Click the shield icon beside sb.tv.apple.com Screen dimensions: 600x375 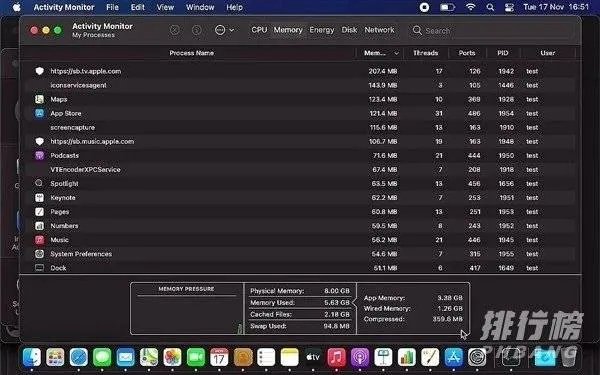click(39, 71)
